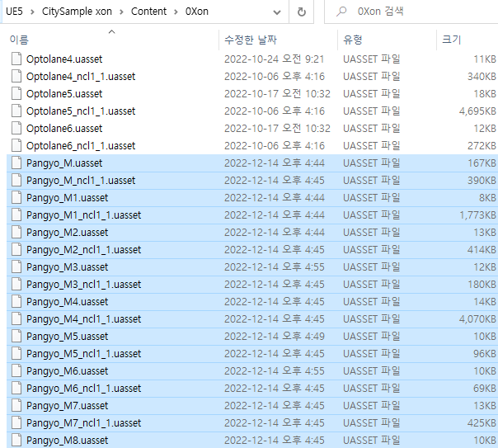Sort by 수정한 날짜 column header
This screenshot has height=448, width=498.
coord(251,40)
